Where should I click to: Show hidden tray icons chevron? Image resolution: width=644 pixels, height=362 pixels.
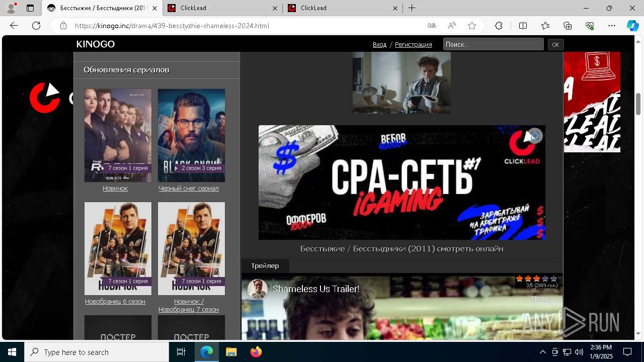click(x=542, y=352)
